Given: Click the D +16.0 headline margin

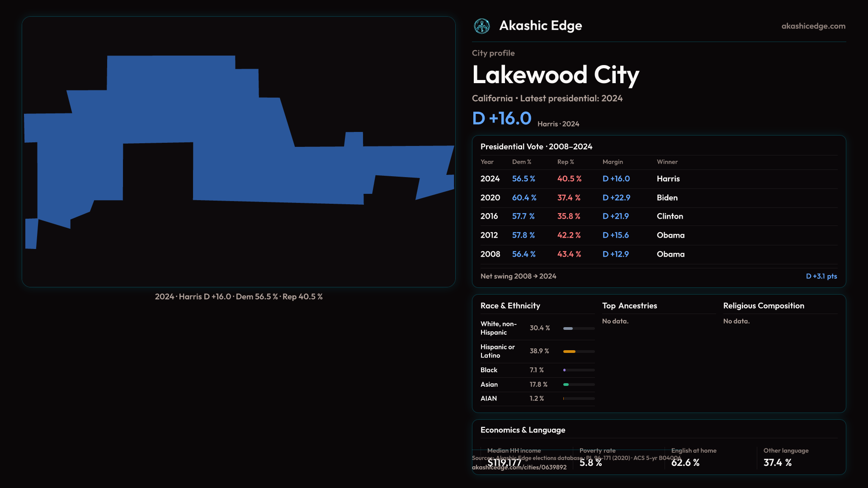Looking at the screenshot, I should [x=501, y=118].
